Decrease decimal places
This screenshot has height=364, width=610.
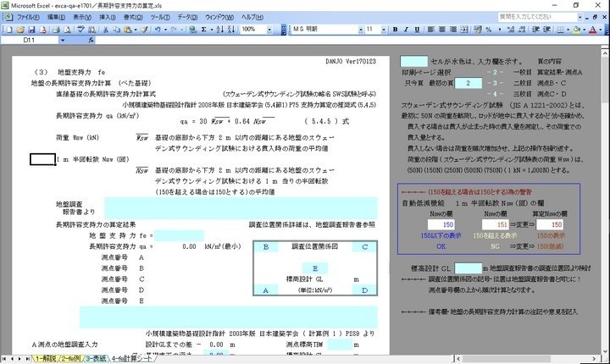click(522, 30)
